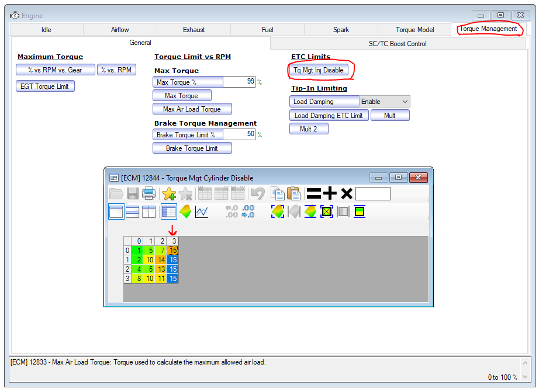Click the Brake Torque Limit value field showing 50

[x=239, y=135]
